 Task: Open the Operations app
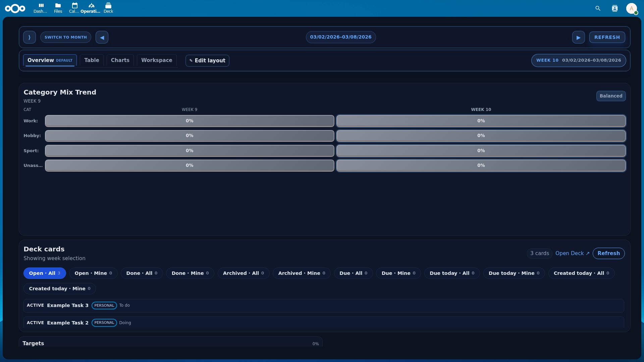click(x=91, y=8)
